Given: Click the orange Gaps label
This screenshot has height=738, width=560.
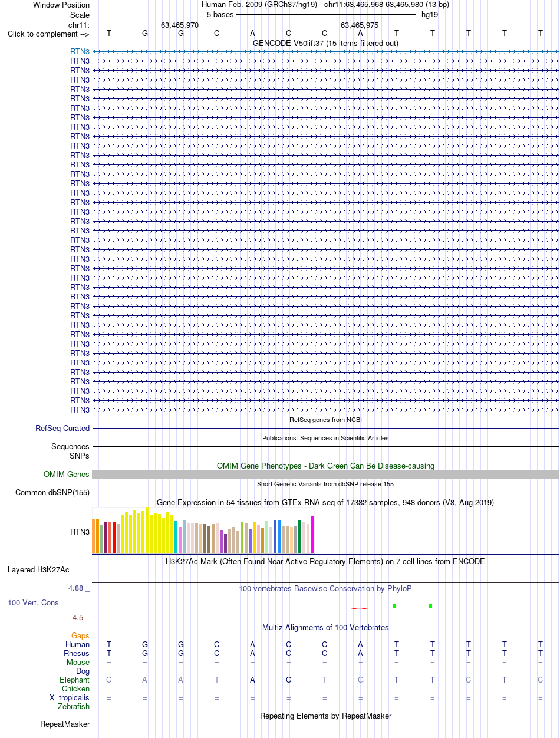Looking at the screenshot, I should click(81, 636).
